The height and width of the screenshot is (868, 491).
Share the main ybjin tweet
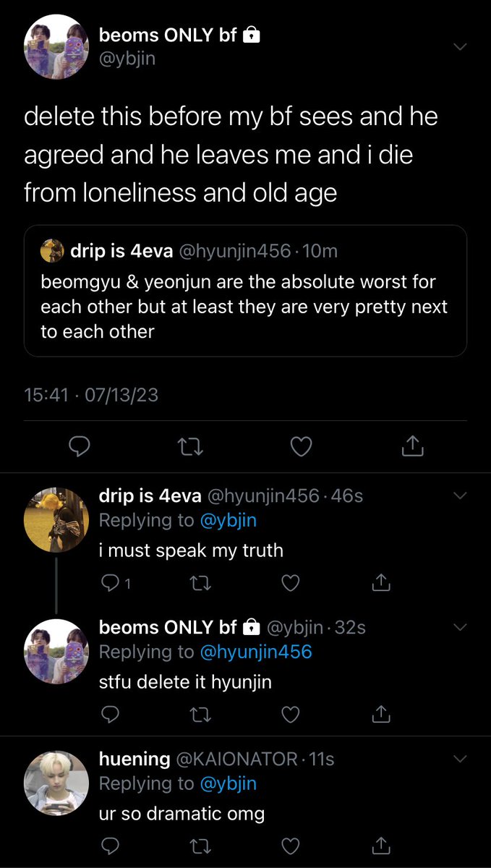[x=411, y=446]
